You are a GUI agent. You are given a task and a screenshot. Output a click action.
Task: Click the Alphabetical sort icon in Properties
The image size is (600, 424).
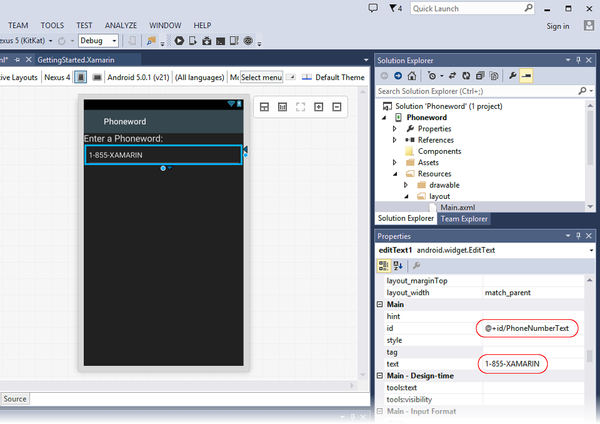pyautogui.click(x=398, y=265)
